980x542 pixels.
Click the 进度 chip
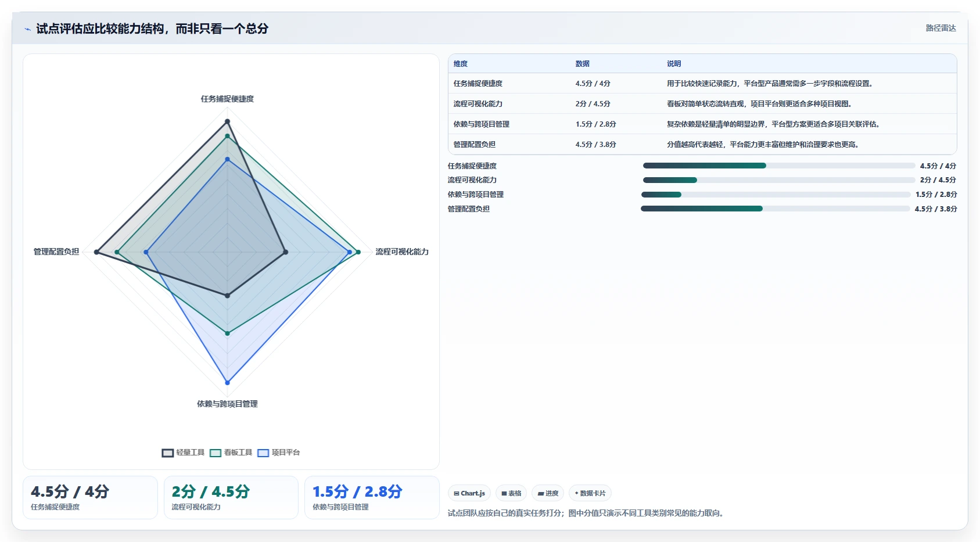pos(548,493)
